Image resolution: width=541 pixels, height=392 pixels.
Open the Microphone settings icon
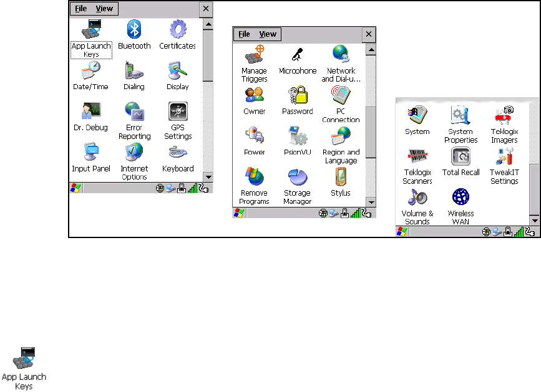pyautogui.click(x=298, y=60)
